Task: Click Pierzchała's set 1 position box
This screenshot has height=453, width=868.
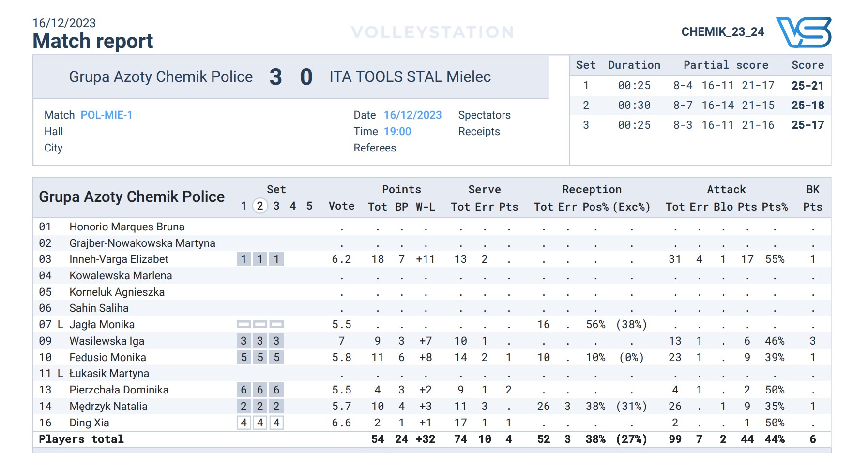Action: point(244,390)
